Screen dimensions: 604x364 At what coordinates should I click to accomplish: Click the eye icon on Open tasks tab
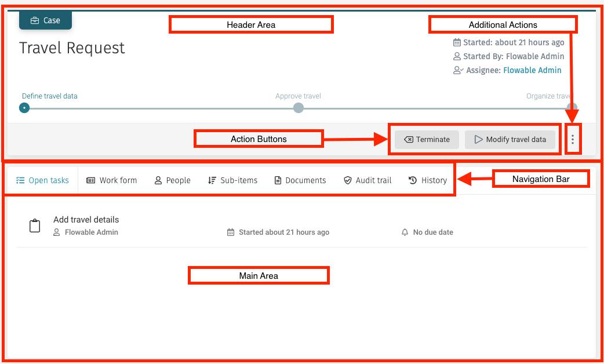click(x=21, y=180)
